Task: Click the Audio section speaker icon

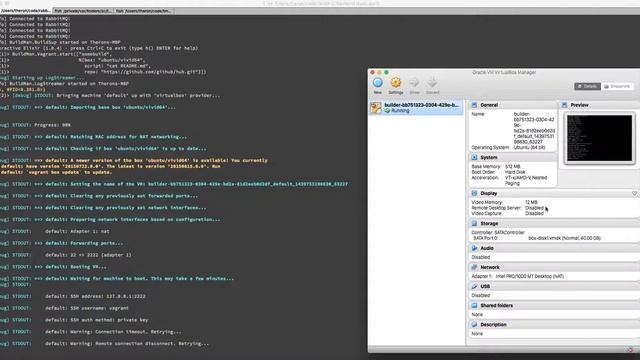Action: point(474,248)
